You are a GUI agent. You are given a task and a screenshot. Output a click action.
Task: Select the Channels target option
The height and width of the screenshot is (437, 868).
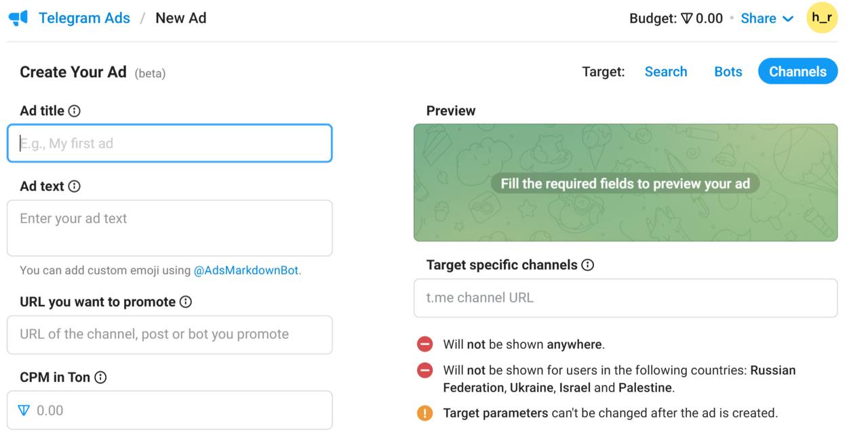pos(798,72)
